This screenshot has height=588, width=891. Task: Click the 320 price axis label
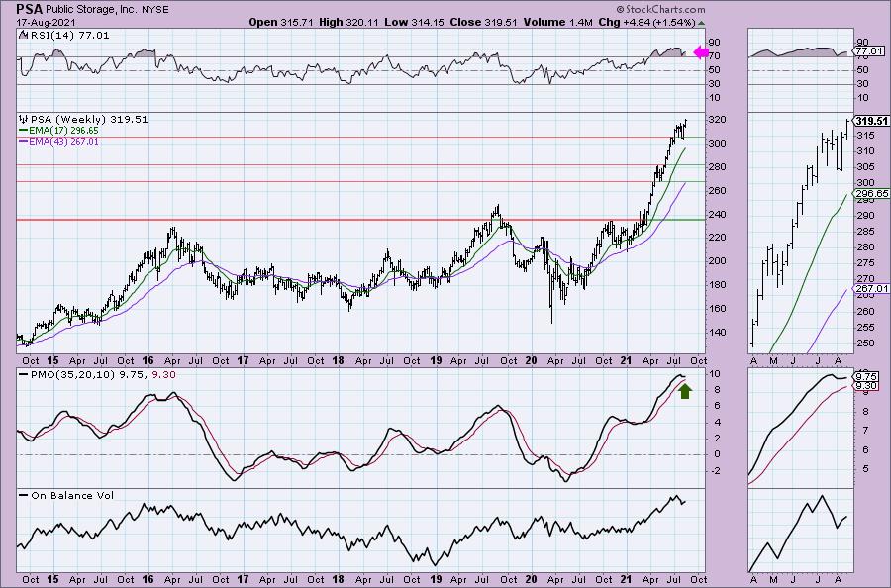pyautogui.click(x=717, y=120)
